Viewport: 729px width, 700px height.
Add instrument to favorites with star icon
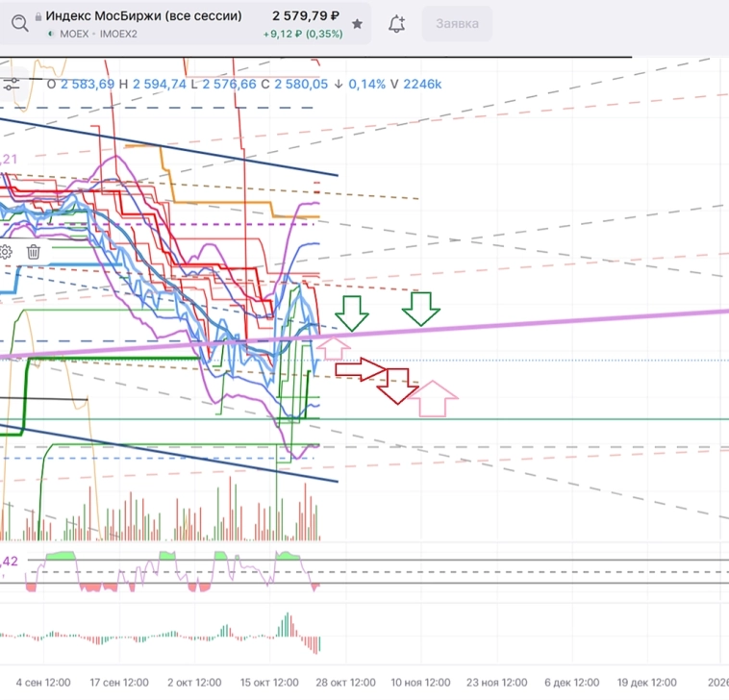pyautogui.click(x=358, y=23)
